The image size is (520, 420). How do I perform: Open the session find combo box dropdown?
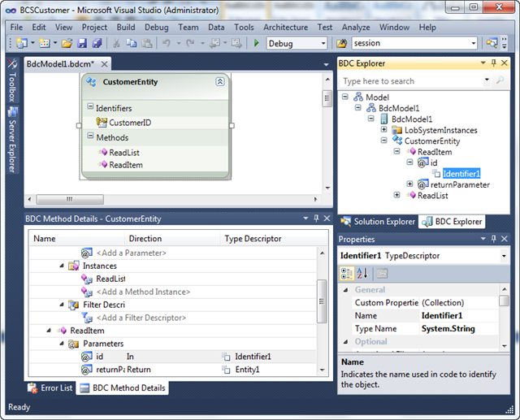[474, 43]
